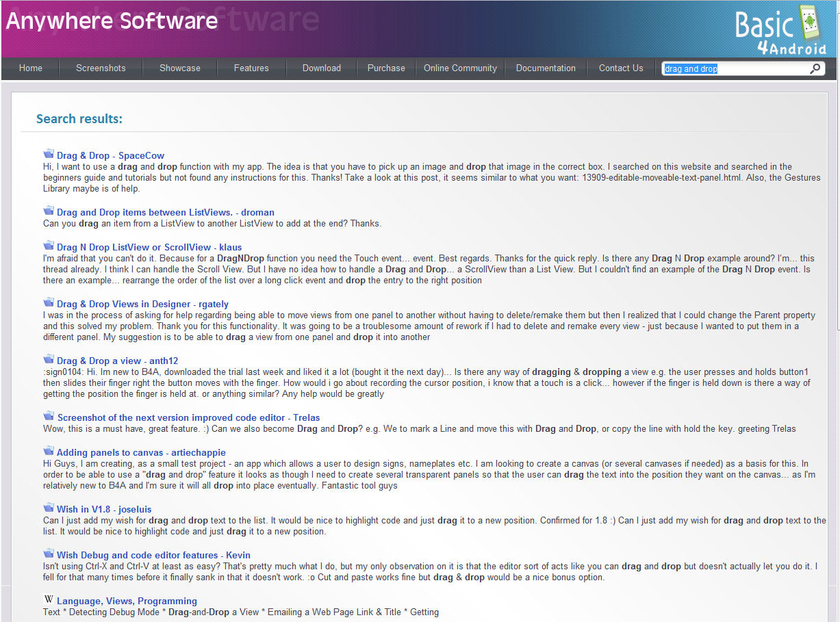Click forum icon beside Adding panels to canvas

[x=49, y=451]
